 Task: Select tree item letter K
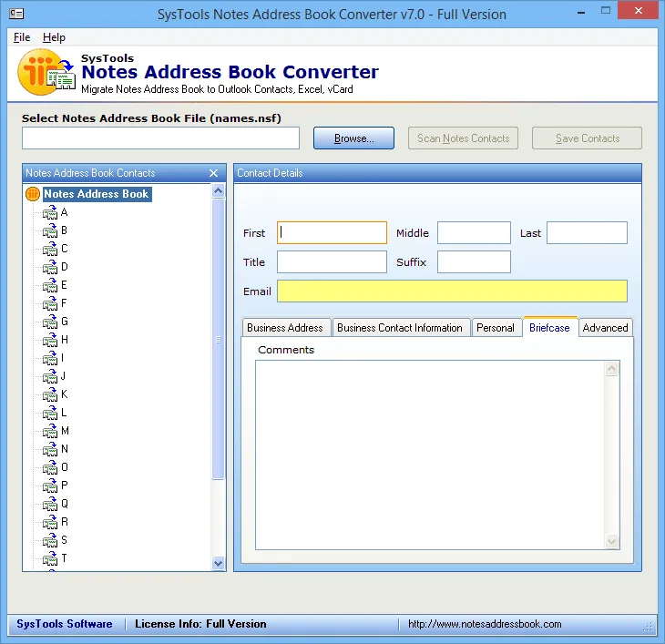pos(65,394)
